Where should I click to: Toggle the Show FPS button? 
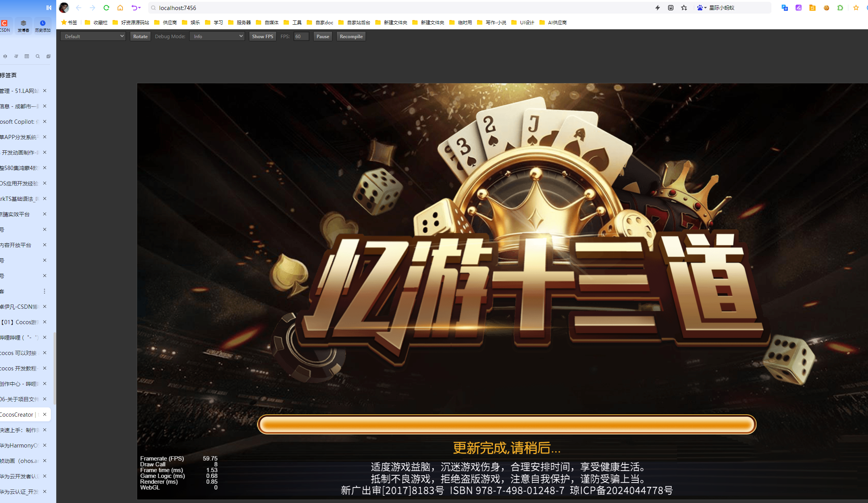pos(262,36)
